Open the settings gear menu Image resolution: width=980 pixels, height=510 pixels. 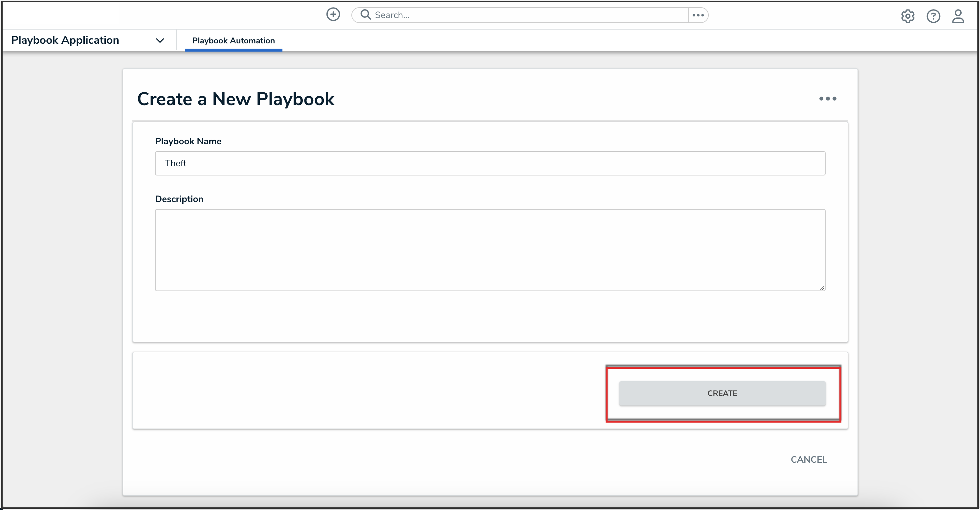point(907,16)
